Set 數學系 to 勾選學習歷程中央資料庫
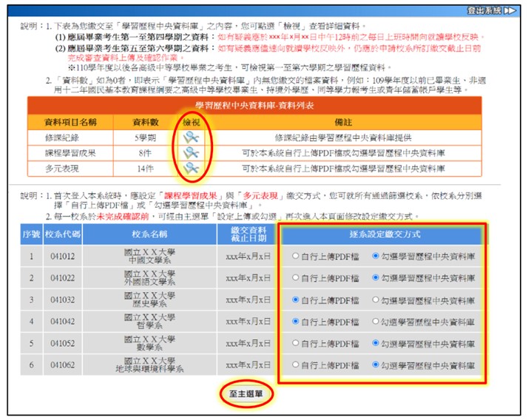 point(377,343)
